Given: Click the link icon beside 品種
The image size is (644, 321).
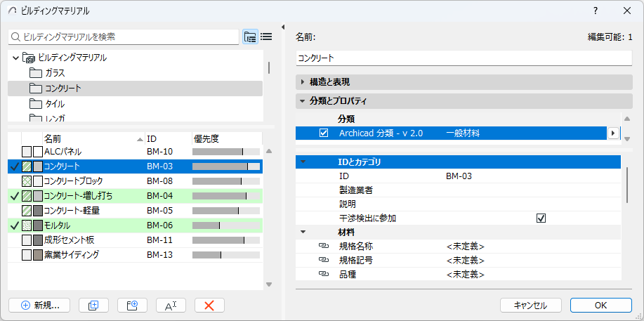Looking at the screenshot, I should click(x=324, y=274).
